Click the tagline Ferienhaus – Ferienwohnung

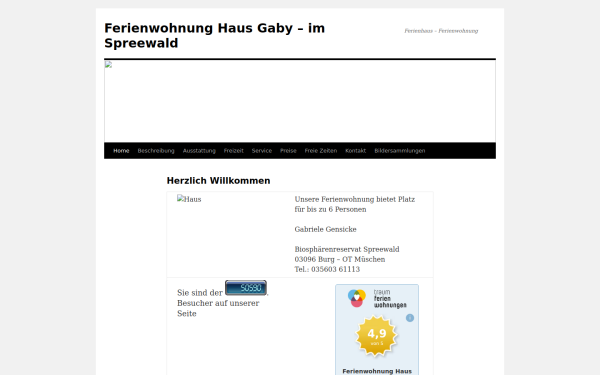point(441,31)
